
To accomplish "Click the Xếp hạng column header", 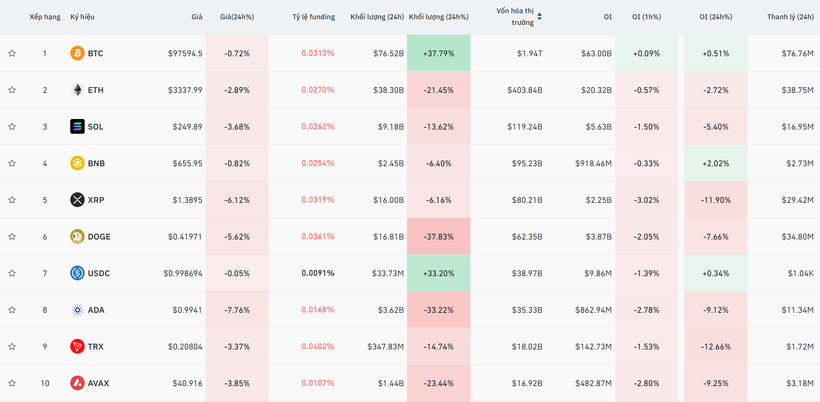I will coord(44,17).
